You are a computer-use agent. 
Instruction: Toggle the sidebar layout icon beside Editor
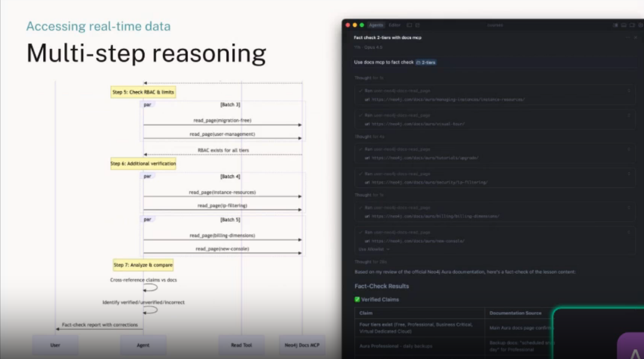(x=409, y=25)
